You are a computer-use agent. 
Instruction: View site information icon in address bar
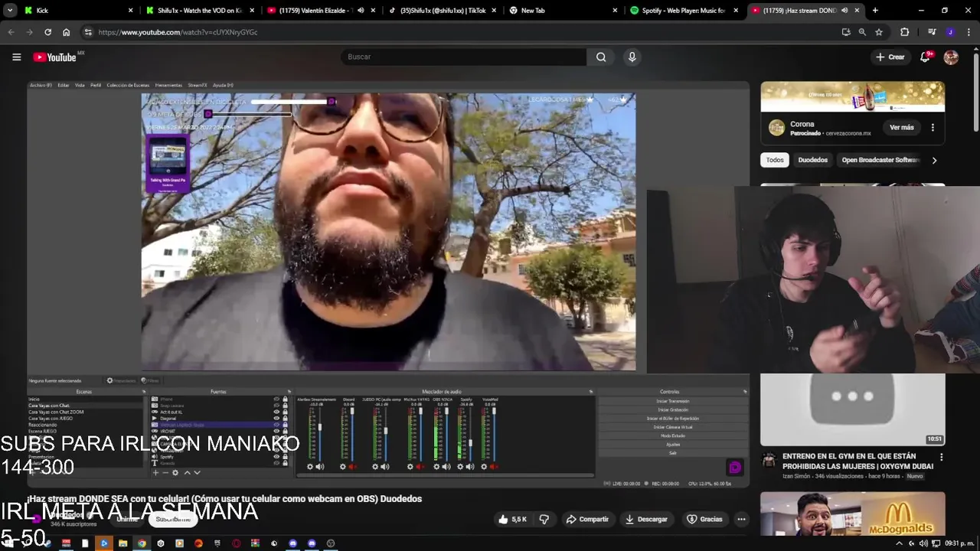88,32
